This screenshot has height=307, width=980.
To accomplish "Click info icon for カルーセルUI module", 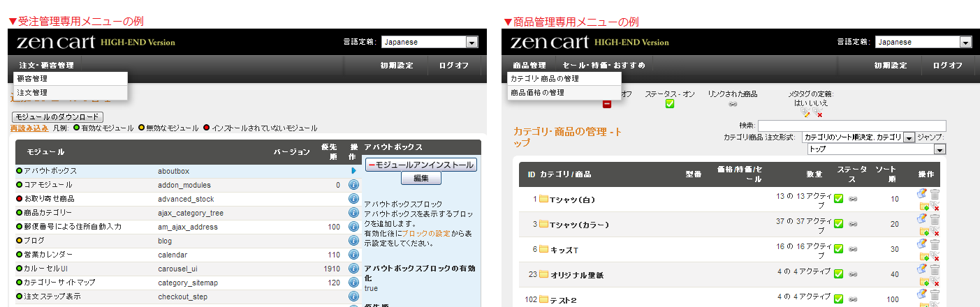I will [353, 269].
